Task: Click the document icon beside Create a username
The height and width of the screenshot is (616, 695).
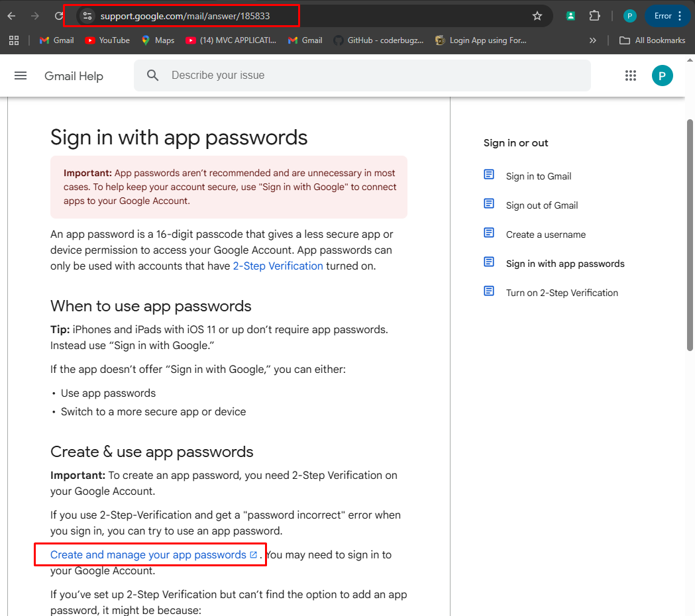Action: (489, 232)
